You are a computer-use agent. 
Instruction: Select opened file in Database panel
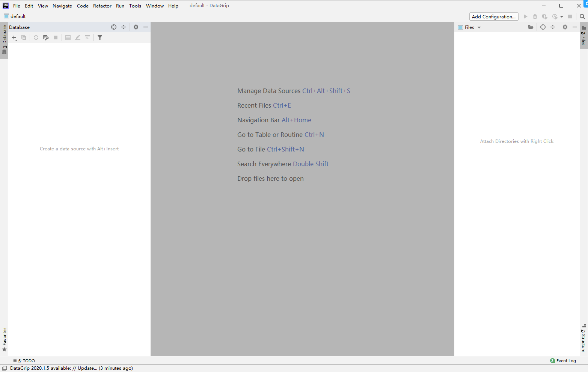click(114, 27)
